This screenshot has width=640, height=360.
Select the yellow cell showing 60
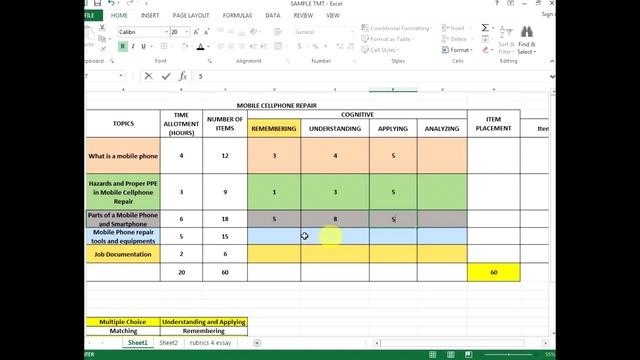point(493,272)
